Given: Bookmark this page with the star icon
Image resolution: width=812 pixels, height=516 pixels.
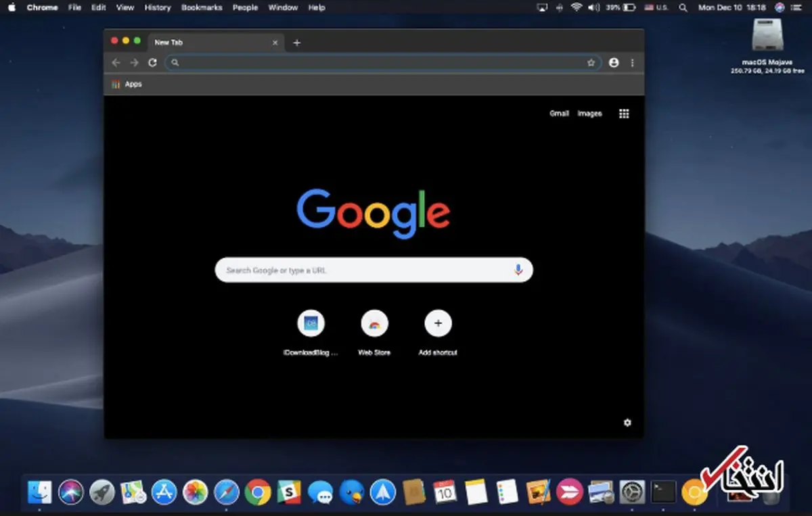Looking at the screenshot, I should click(x=591, y=62).
